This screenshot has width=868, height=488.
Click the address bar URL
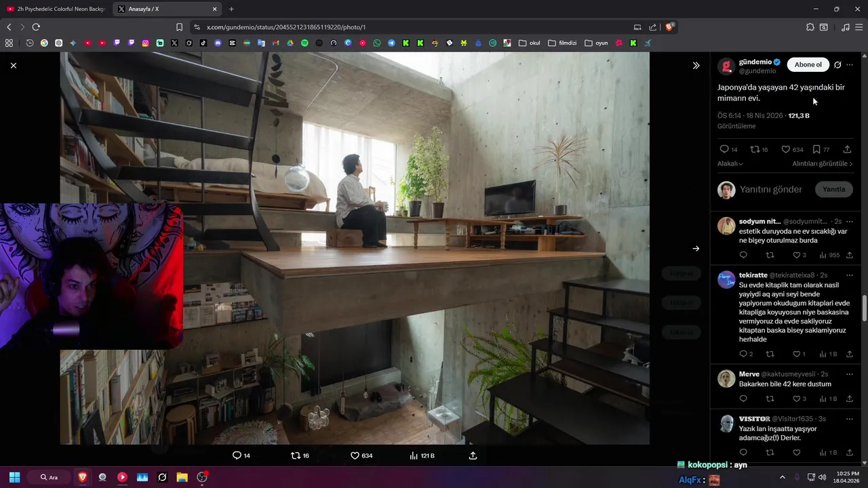pos(286,27)
